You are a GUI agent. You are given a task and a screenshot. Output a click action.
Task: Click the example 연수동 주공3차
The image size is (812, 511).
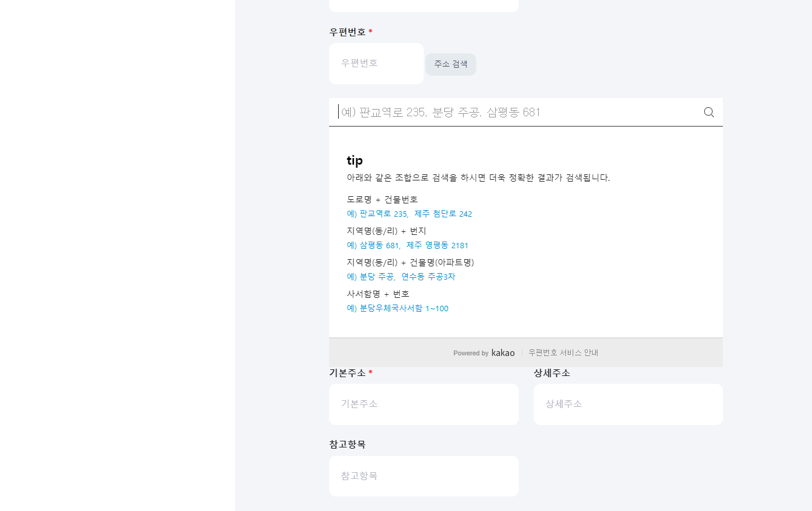click(x=428, y=277)
